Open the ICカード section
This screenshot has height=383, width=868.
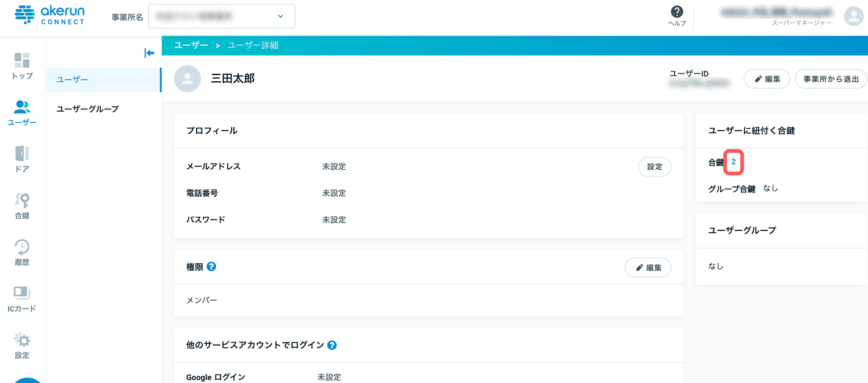[x=22, y=299]
